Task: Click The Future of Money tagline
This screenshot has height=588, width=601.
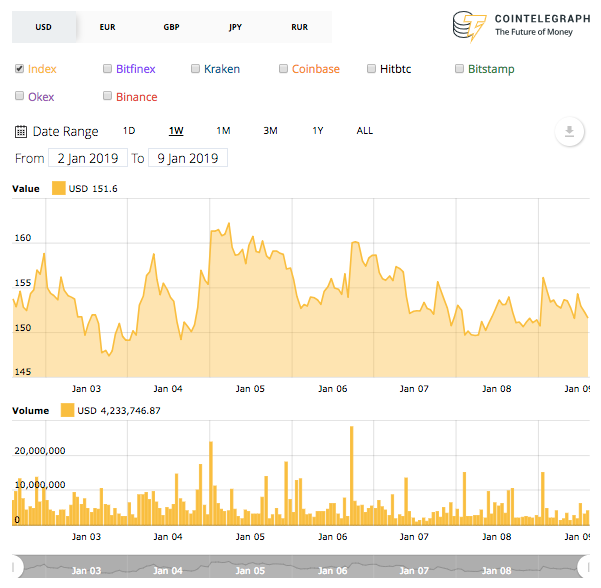Action: click(534, 32)
